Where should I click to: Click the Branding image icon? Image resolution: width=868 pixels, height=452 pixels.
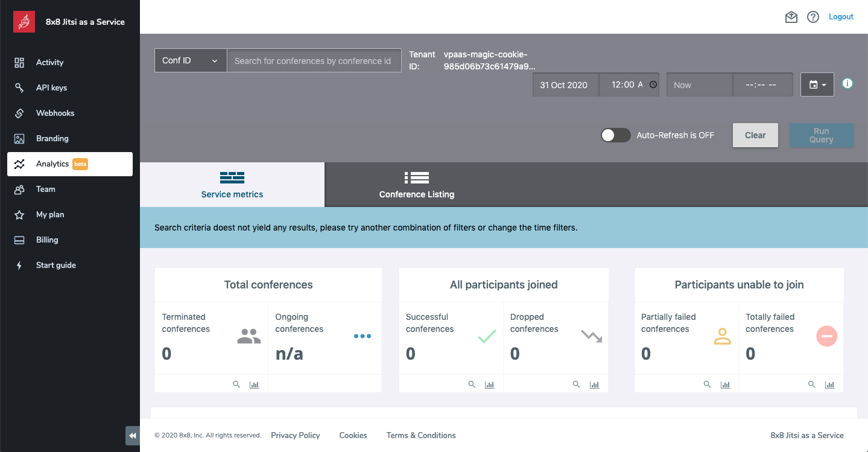(19, 139)
